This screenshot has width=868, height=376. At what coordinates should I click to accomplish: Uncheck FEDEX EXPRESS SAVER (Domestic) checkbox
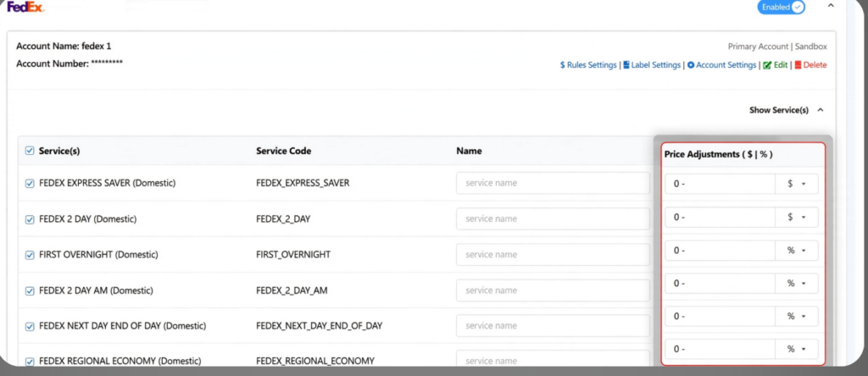pos(30,184)
